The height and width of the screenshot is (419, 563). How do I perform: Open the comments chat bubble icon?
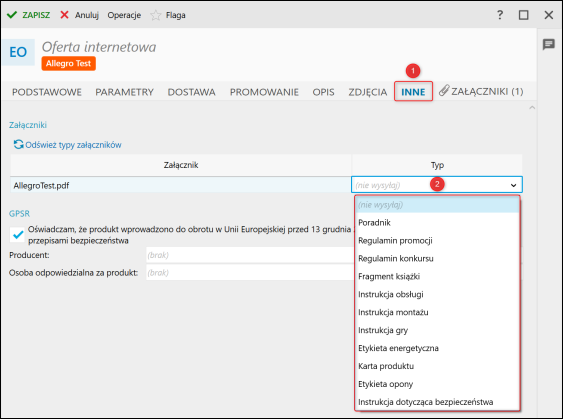click(548, 45)
